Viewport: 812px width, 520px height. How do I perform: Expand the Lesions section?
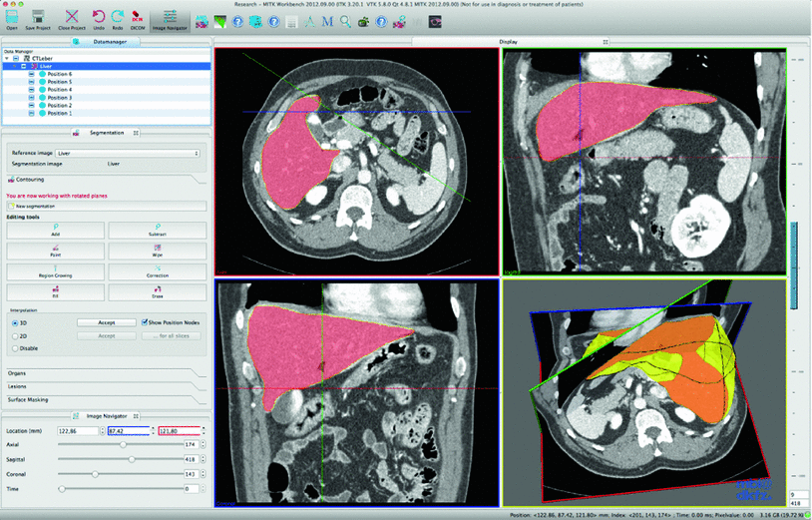(106, 387)
